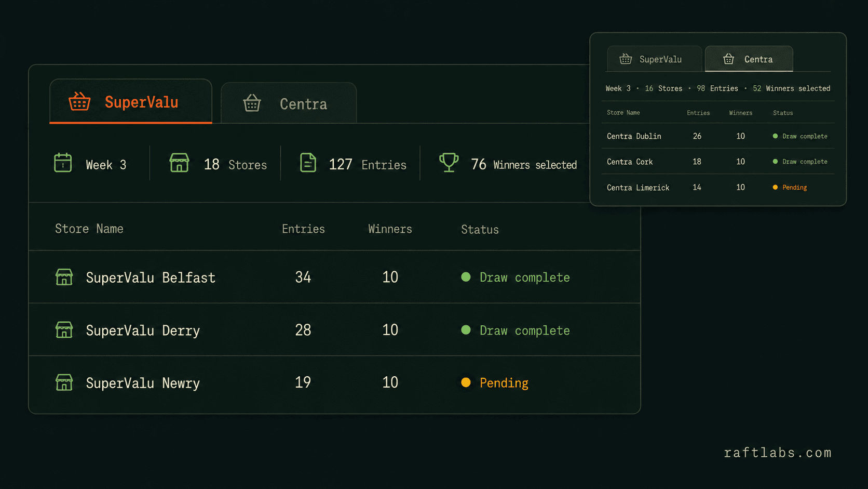The image size is (868, 489).
Task: Click the store icon for SuperValu Newry
Action: point(64,382)
